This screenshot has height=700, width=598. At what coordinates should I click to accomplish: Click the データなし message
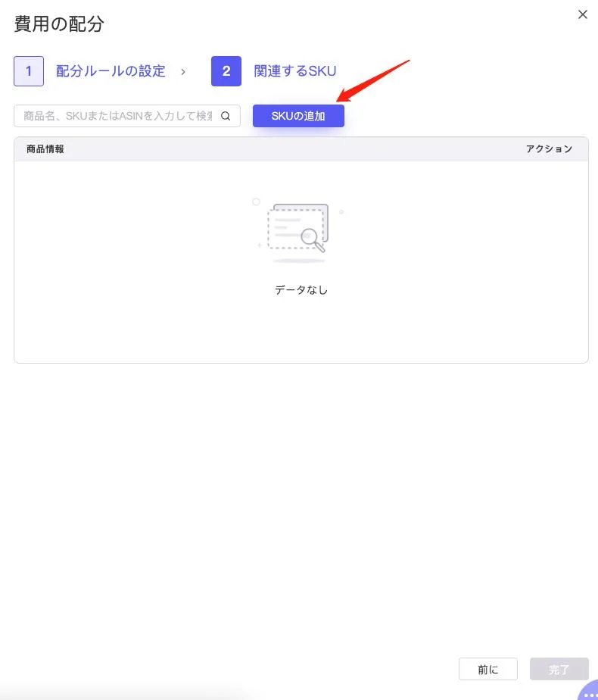click(301, 289)
